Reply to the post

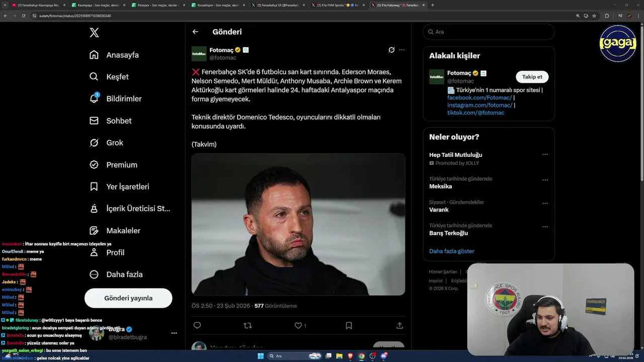pos(197,325)
